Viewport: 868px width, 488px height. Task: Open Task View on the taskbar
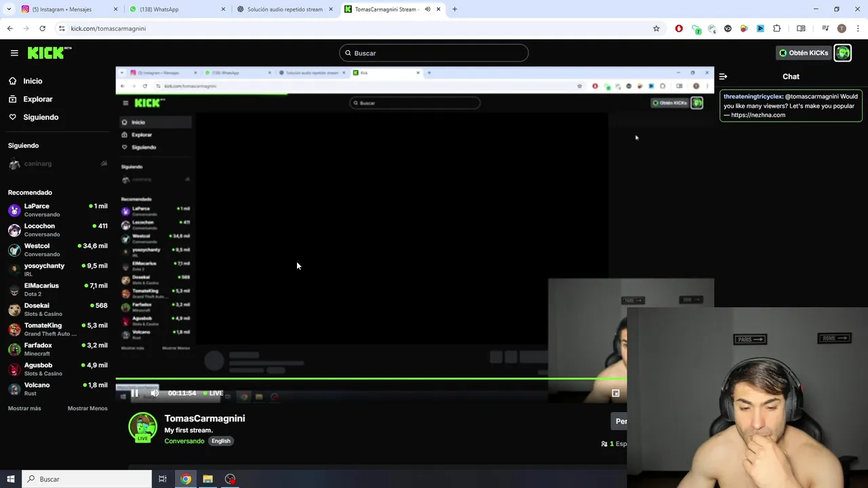[x=163, y=479]
